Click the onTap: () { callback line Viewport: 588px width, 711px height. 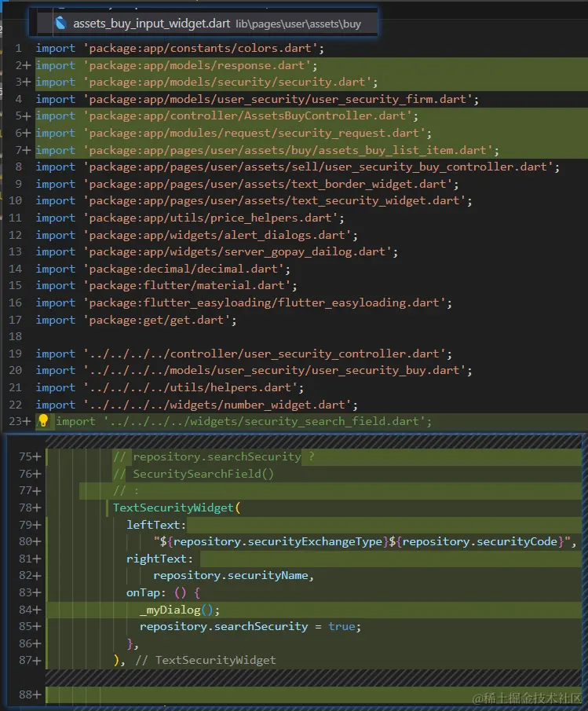point(163,592)
